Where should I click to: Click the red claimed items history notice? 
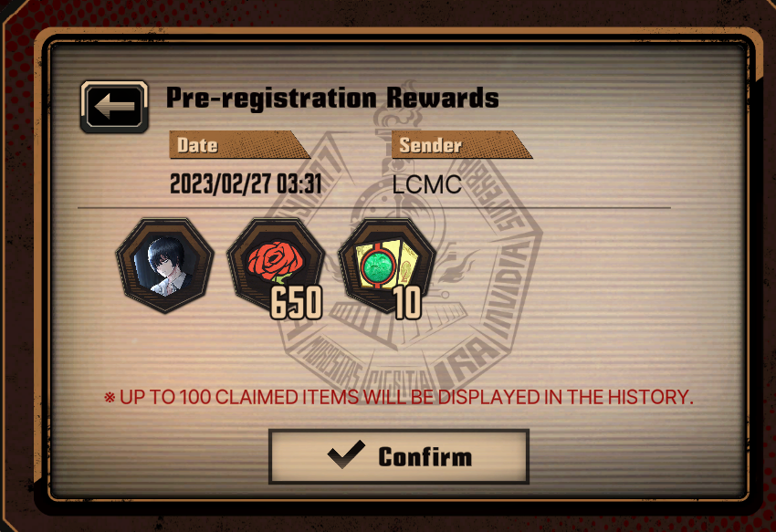(x=399, y=397)
